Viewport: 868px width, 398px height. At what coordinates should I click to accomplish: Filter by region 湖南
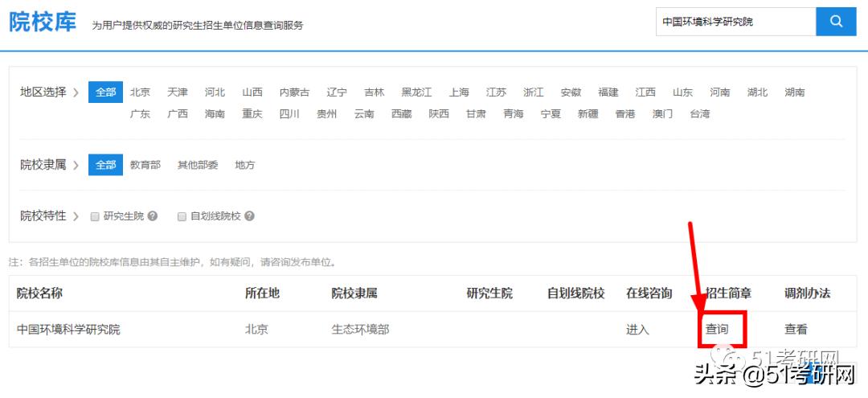tap(795, 92)
